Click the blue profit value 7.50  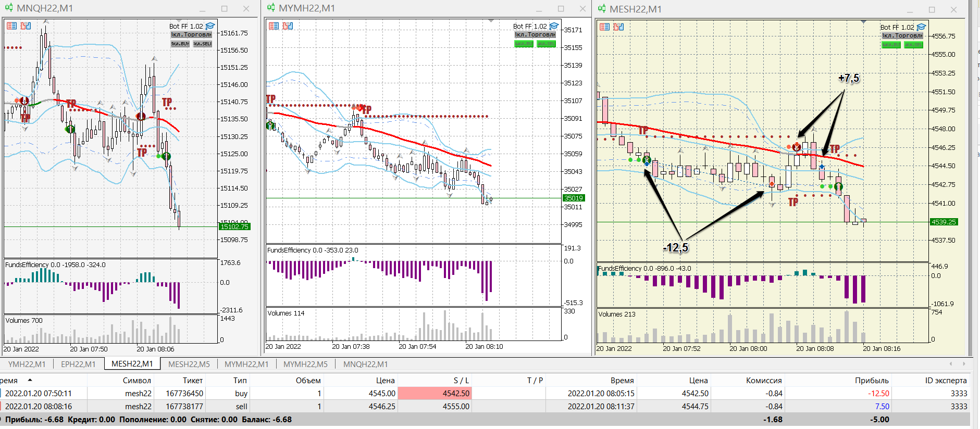click(x=882, y=407)
